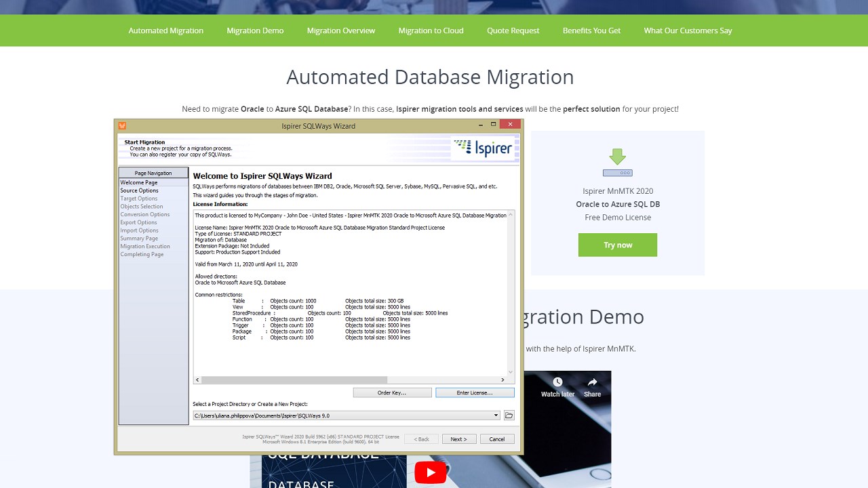Click 'Type of License: STANDARD PROJECT' line
The height and width of the screenshot is (488, 868).
point(238,234)
